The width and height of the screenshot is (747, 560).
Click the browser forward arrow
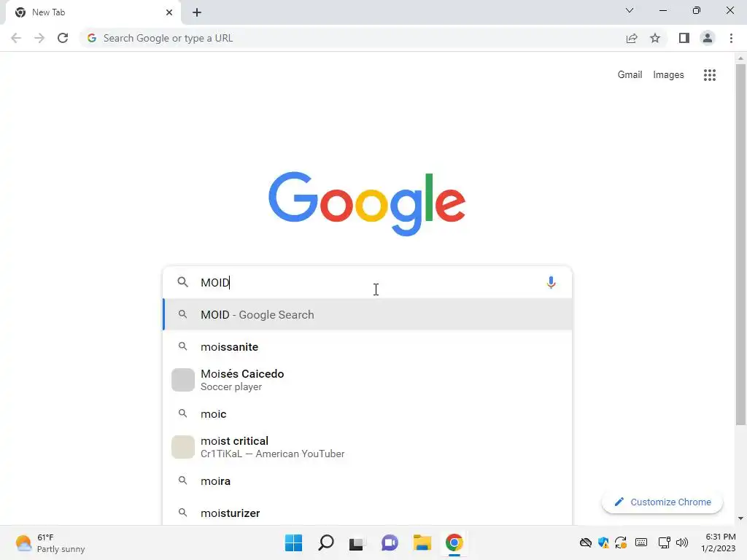(x=39, y=38)
